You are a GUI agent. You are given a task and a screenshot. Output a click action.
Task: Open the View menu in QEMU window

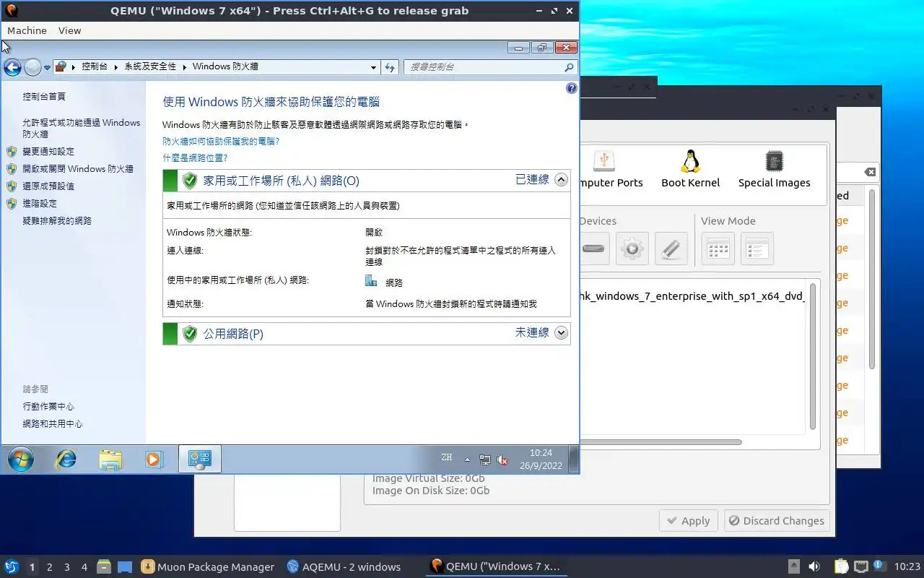[x=70, y=30]
